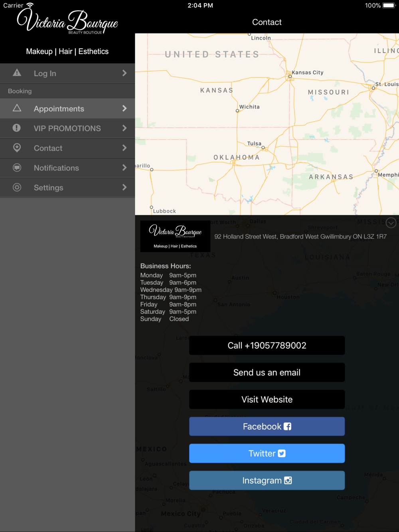Image resolution: width=399 pixels, height=532 pixels.
Task: Expand the VIP PROMOTIONS row chevron
Action: [124, 128]
